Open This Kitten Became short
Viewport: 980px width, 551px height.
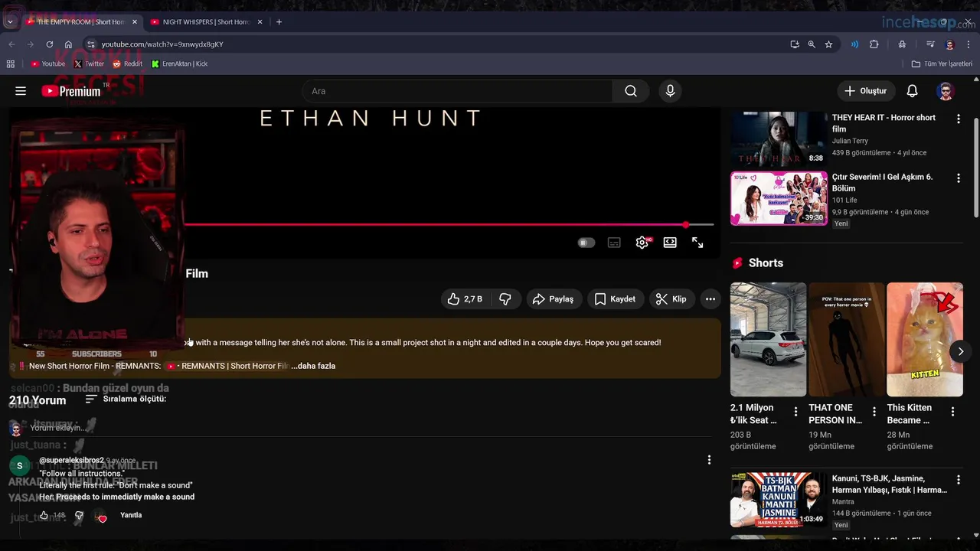[925, 340]
